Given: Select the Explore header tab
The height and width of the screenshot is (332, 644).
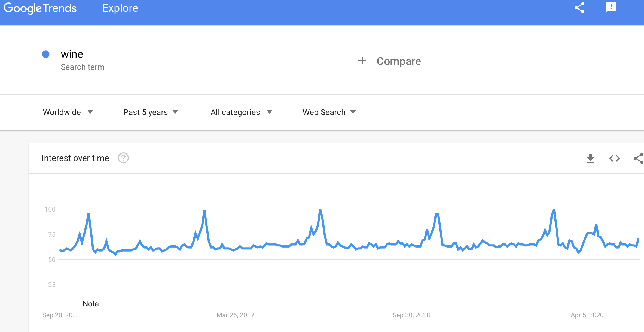Looking at the screenshot, I should 120,8.
